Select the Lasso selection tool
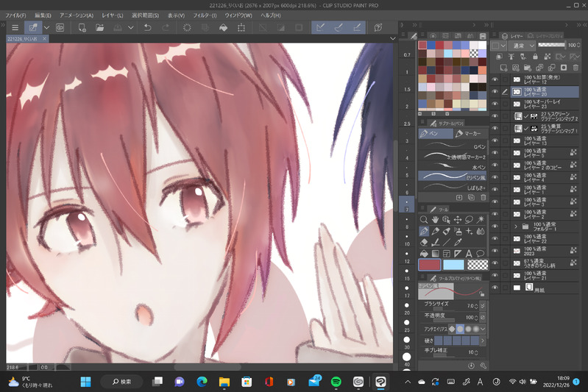This screenshot has height=392, width=588. pos(469,220)
